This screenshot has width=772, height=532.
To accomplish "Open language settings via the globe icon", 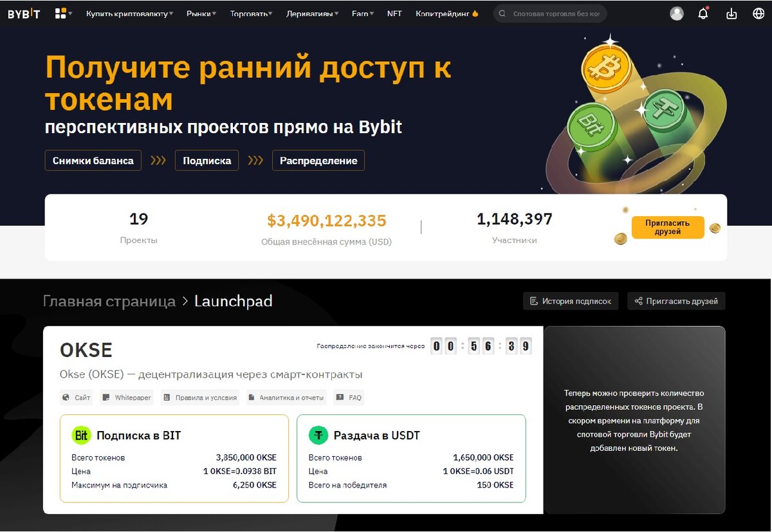I will click(x=758, y=13).
